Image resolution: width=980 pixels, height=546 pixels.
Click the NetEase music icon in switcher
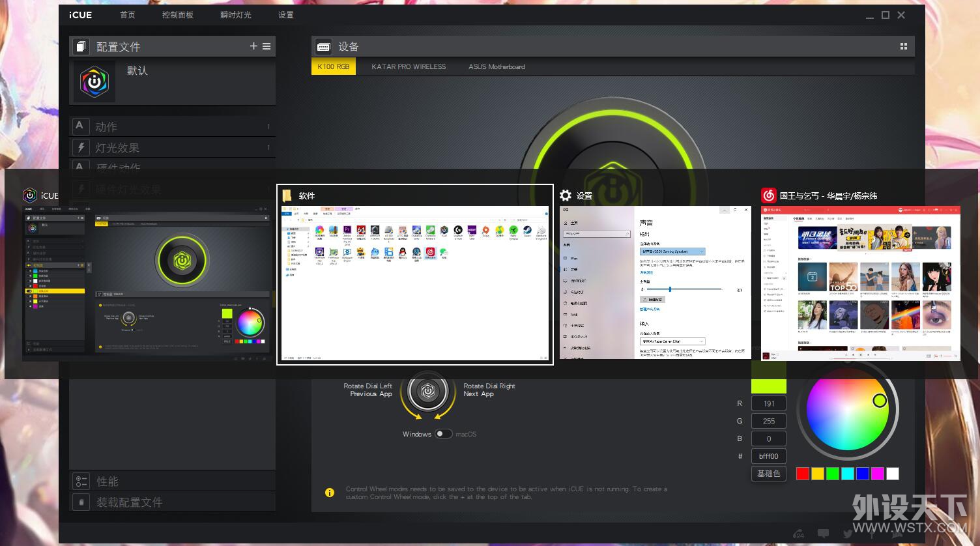tap(769, 195)
